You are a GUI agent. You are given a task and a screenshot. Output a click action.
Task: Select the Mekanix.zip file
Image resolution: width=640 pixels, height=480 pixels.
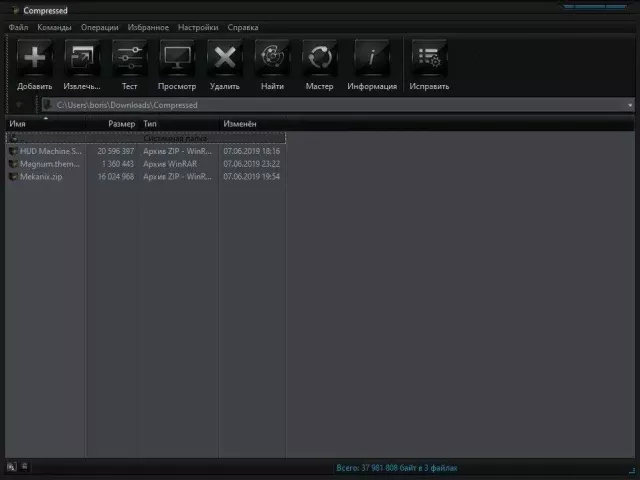[x=40, y=176]
